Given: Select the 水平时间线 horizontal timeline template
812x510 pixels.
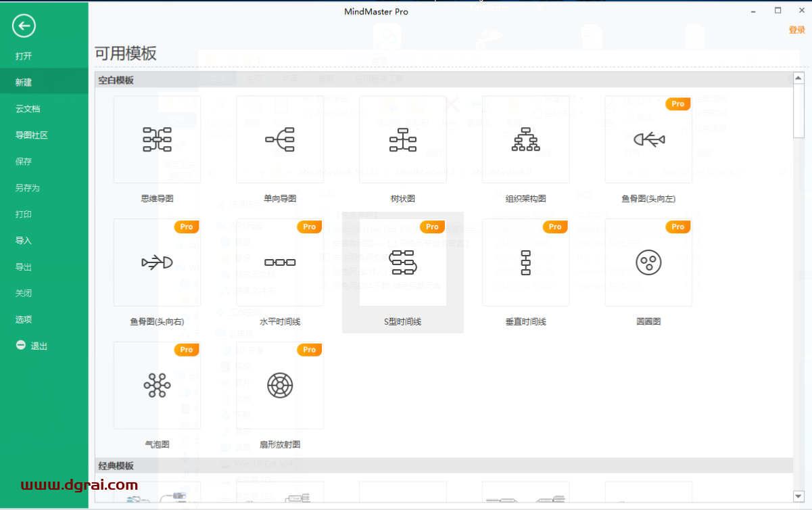Looking at the screenshot, I should point(280,262).
